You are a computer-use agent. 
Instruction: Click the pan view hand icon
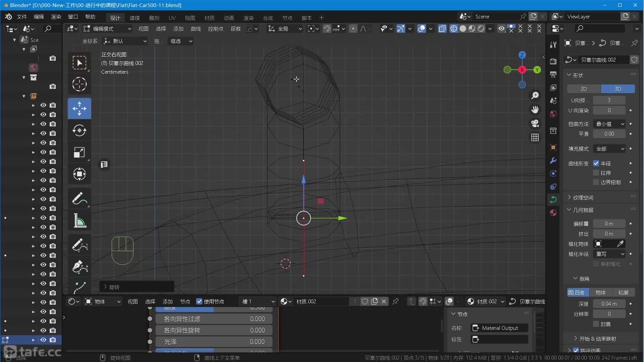[x=535, y=110]
